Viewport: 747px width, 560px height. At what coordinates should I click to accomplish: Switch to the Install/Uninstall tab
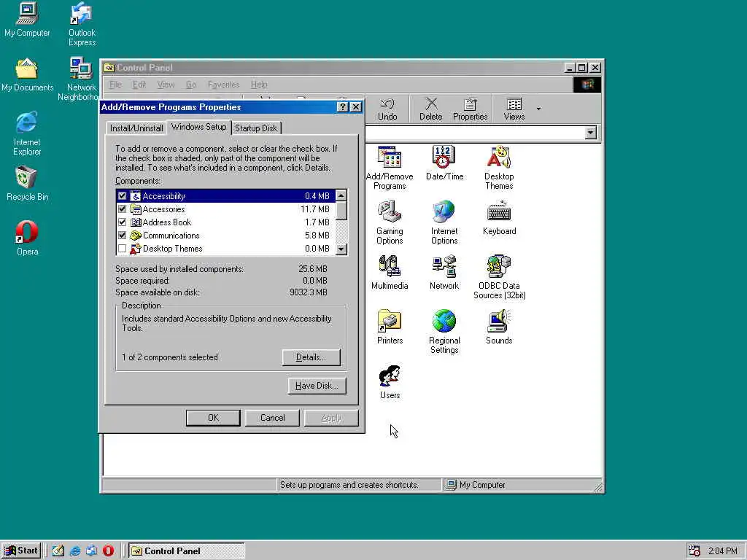[136, 128]
